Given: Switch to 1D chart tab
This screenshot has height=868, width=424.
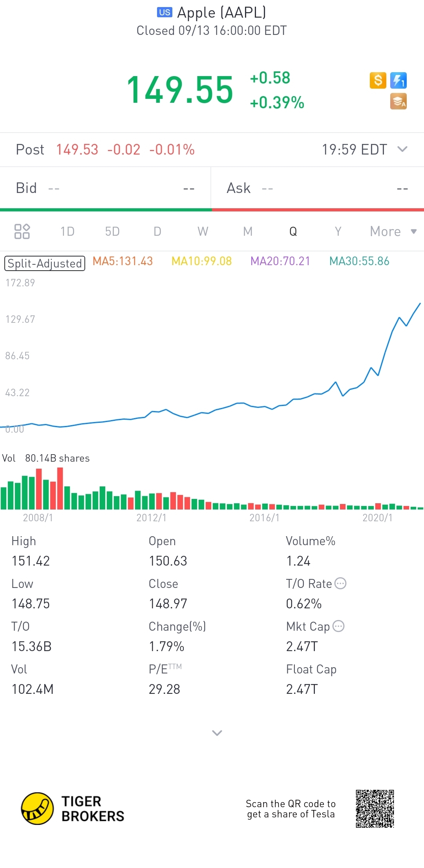Looking at the screenshot, I should tap(68, 231).
